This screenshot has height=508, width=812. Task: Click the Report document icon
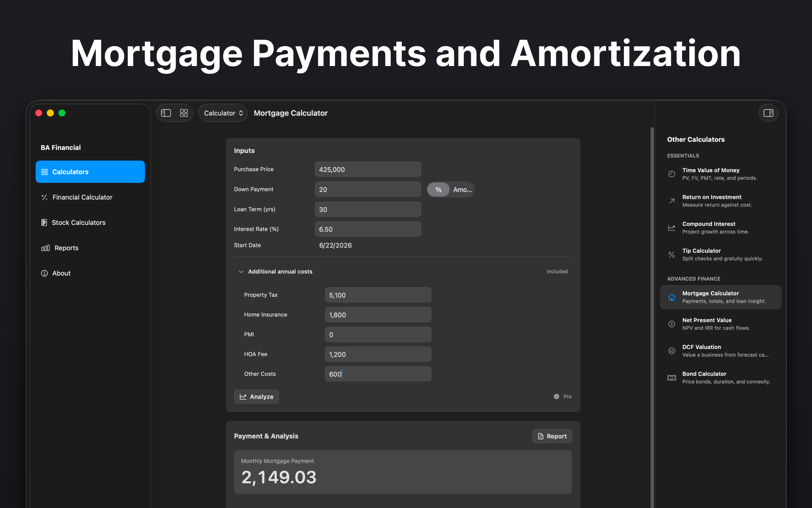pyautogui.click(x=540, y=436)
